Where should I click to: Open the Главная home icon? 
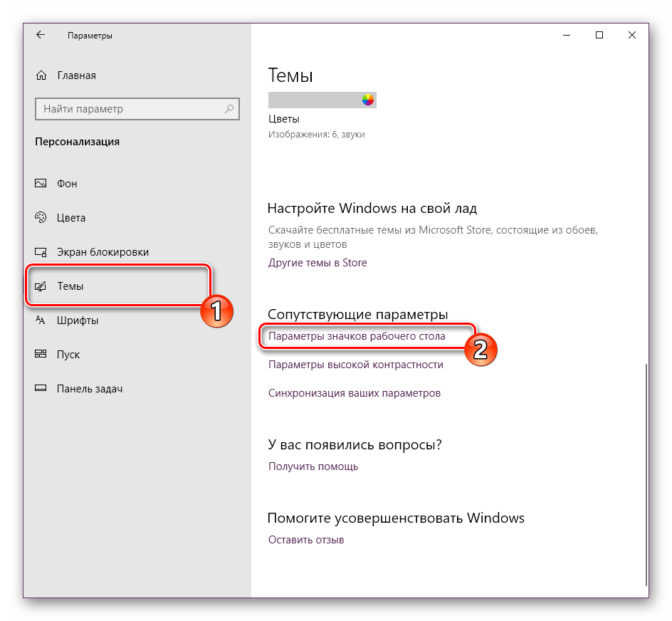point(41,75)
